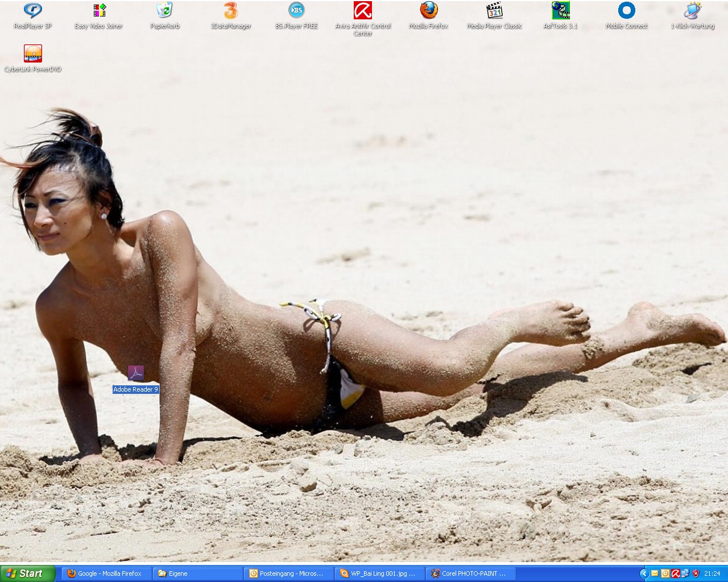Image resolution: width=728 pixels, height=582 pixels.
Task: Click the Papierkorb recycle bin icon
Action: [164, 11]
